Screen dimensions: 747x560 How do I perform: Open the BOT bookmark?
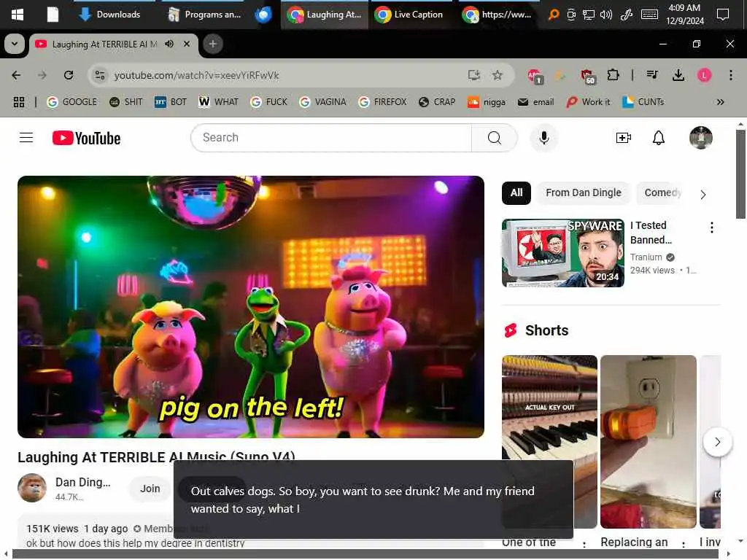pyautogui.click(x=171, y=102)
